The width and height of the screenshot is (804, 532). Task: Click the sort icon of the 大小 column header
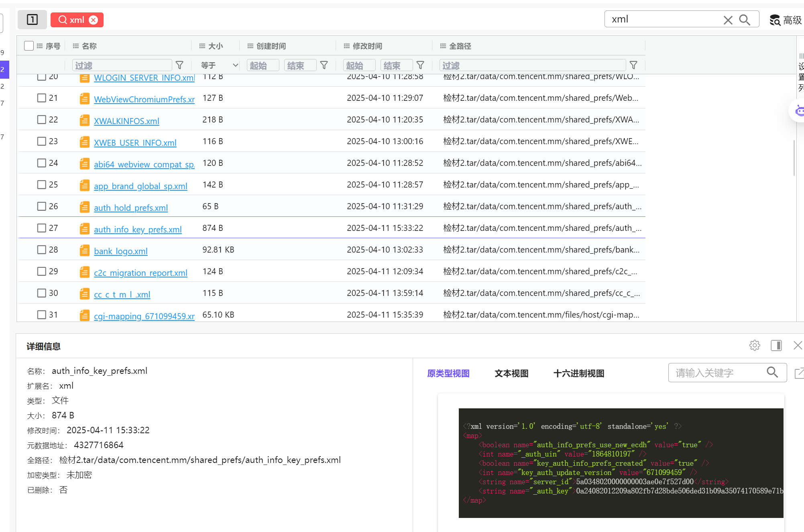(202, 46)
